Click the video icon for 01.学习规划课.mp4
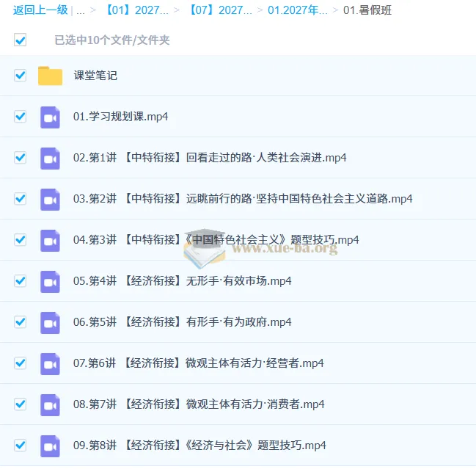476x469 pixels. tap(50, 117)
